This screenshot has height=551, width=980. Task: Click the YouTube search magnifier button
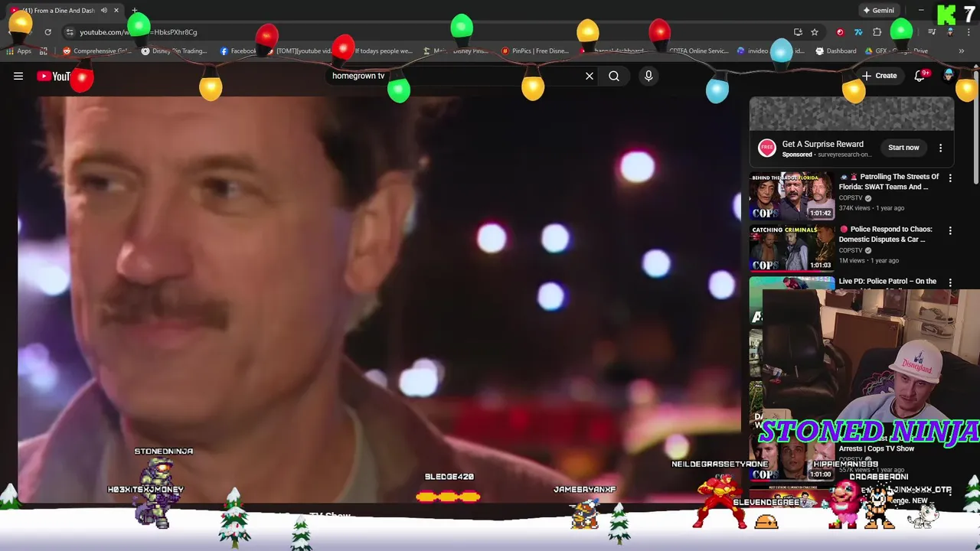click(614, 76)
